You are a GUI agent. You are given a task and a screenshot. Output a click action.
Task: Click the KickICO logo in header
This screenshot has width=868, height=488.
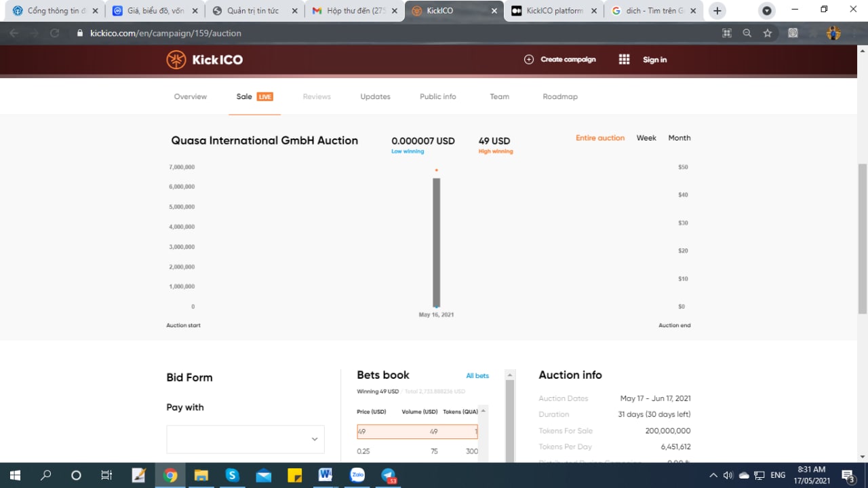[204, 60]
